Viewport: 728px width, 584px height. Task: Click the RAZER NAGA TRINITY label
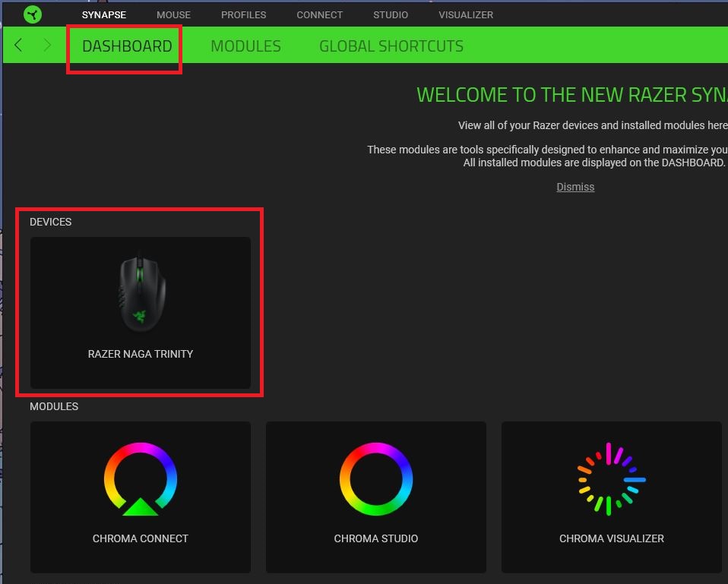point(141,354)
